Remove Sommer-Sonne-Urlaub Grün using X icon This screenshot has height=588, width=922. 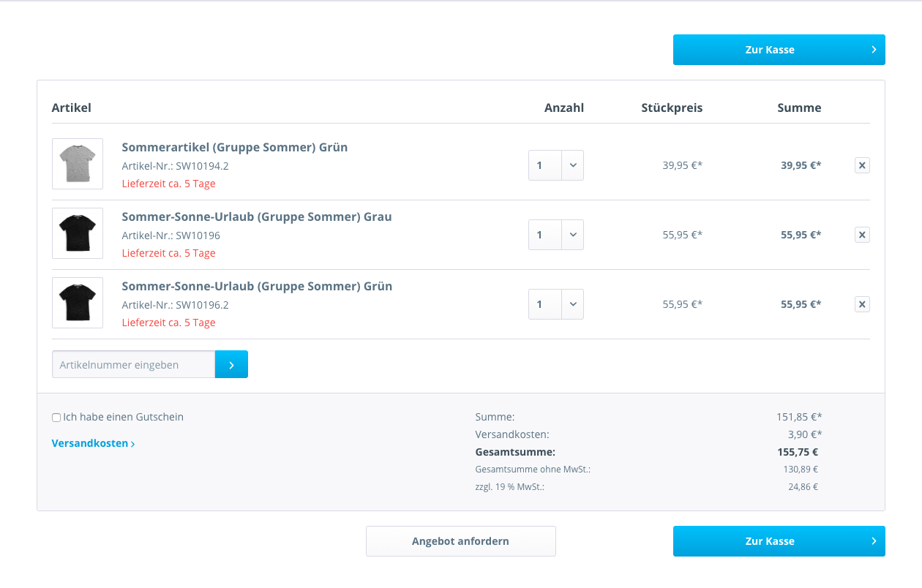pos(862,304)
